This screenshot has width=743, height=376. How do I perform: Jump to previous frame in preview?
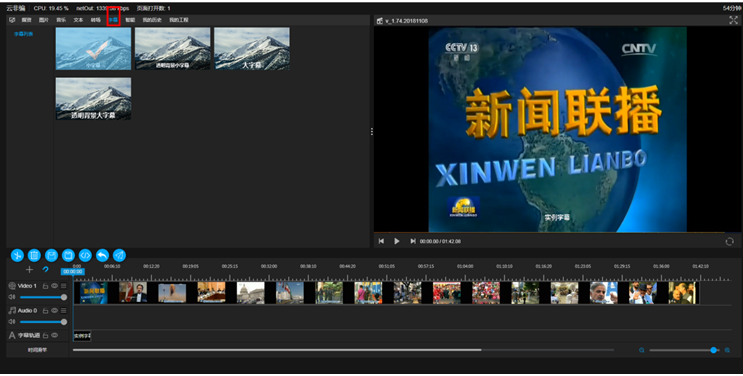coord(381,241)
